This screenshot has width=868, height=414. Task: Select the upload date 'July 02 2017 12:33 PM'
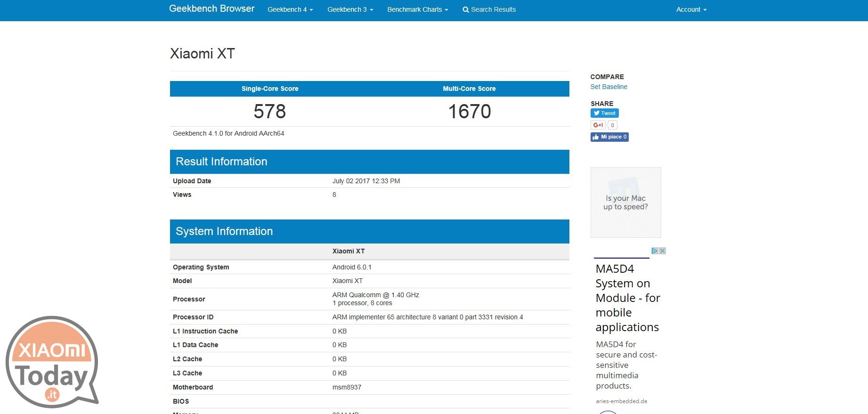click(366, 181)
